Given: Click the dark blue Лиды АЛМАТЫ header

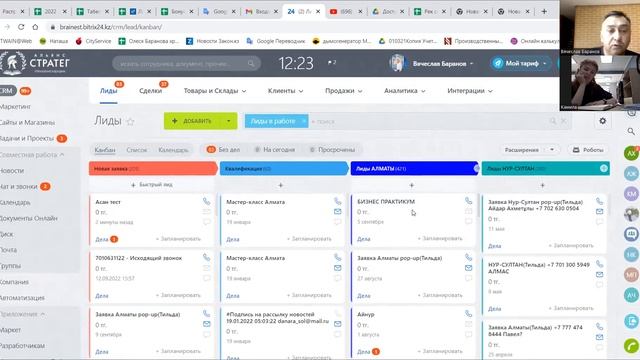Looking at the screenshot, I should coord(415,168).
